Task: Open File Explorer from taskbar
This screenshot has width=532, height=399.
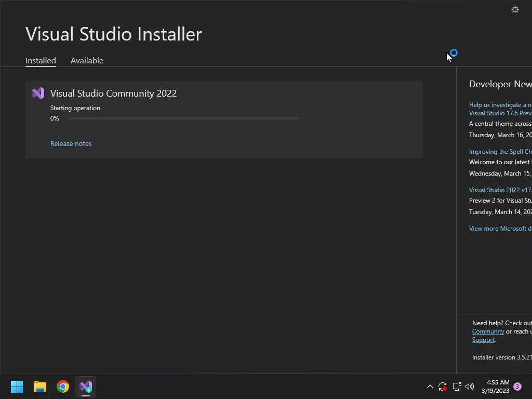Action: [39, 387]
